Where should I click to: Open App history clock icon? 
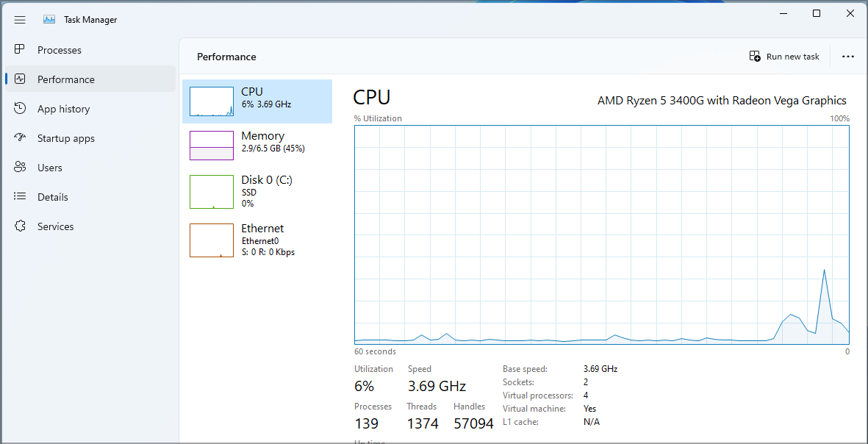pyautogui.click(x=20, y=109)
